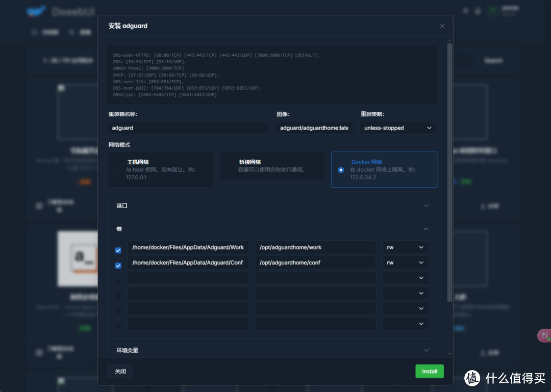Click the /opt/adguardhome/work container path field
The image size is (551, 392).
tap(315, 248)
